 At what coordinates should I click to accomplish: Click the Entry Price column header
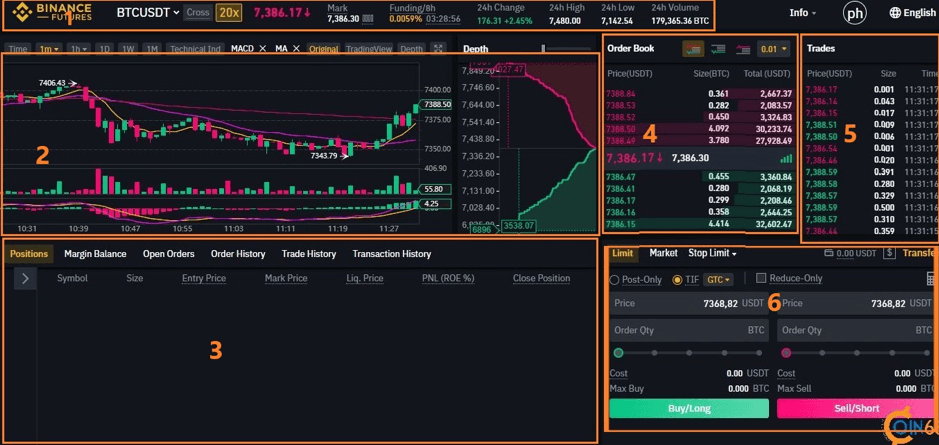pos(204,278)
